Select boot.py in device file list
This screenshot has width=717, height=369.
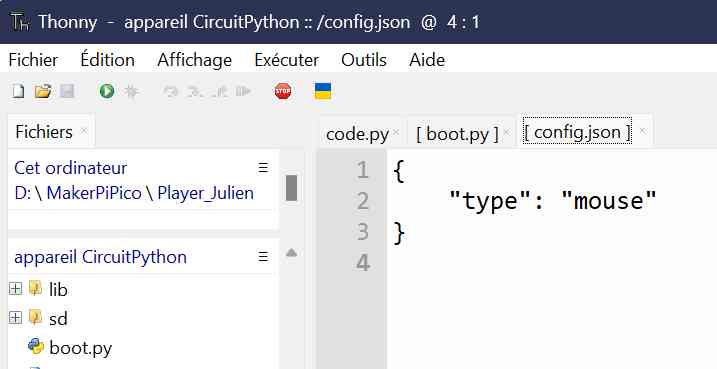[x=80, y=348]
